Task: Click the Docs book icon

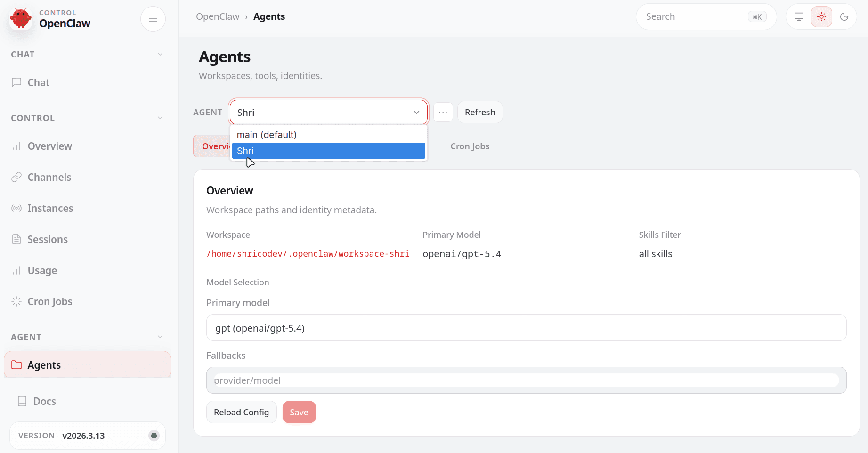Action: tap(22, 401)
